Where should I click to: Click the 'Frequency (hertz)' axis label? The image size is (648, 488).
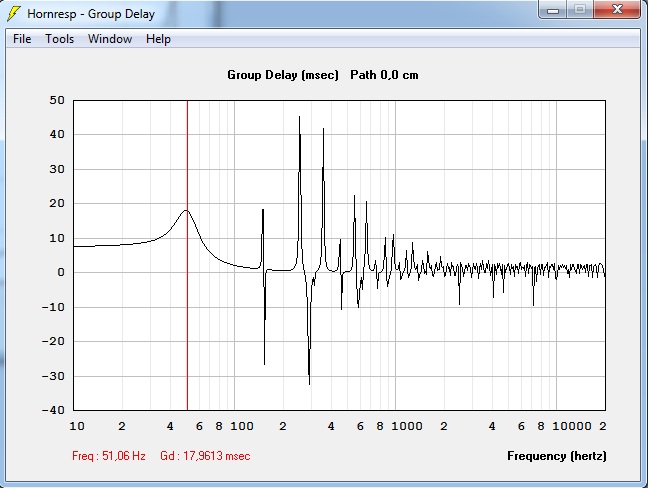tap(557, 456)
